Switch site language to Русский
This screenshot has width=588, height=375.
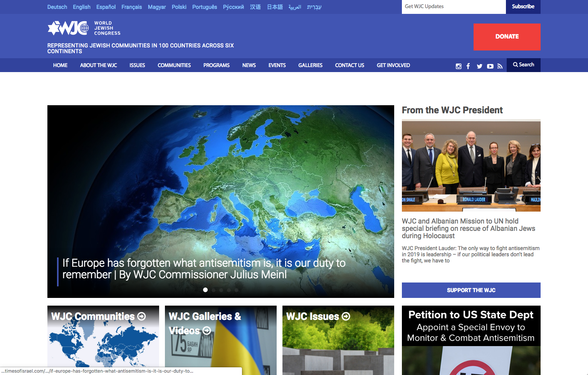[234, 7]
